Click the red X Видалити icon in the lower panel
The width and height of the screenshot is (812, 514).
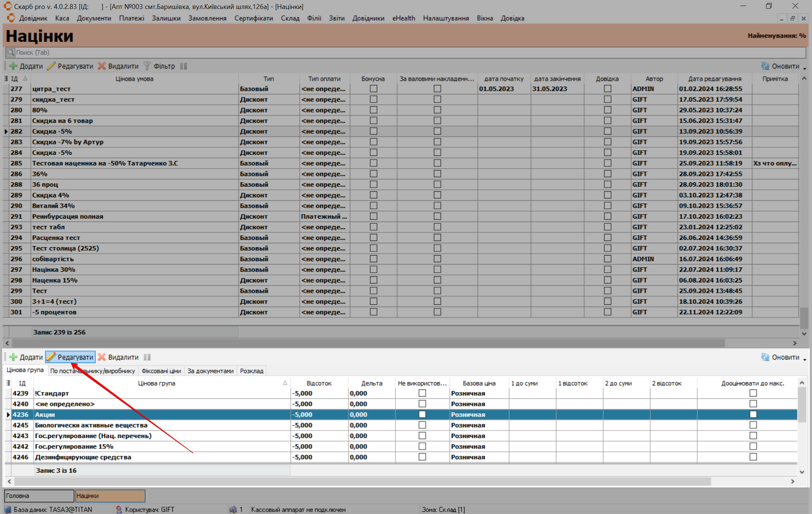[102, 357]
